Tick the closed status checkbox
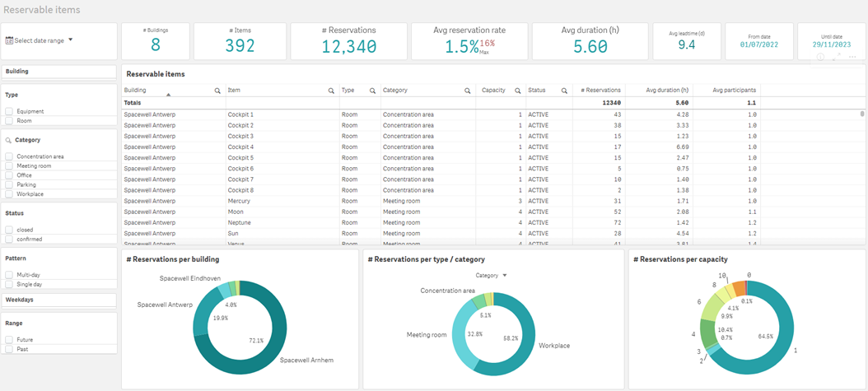The image size is (868, 391). 9,230
